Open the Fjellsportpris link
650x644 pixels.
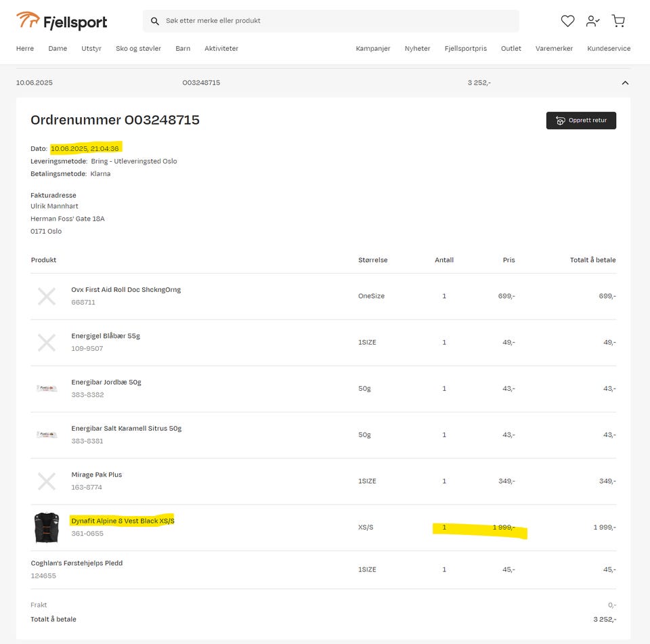[466, 49]
